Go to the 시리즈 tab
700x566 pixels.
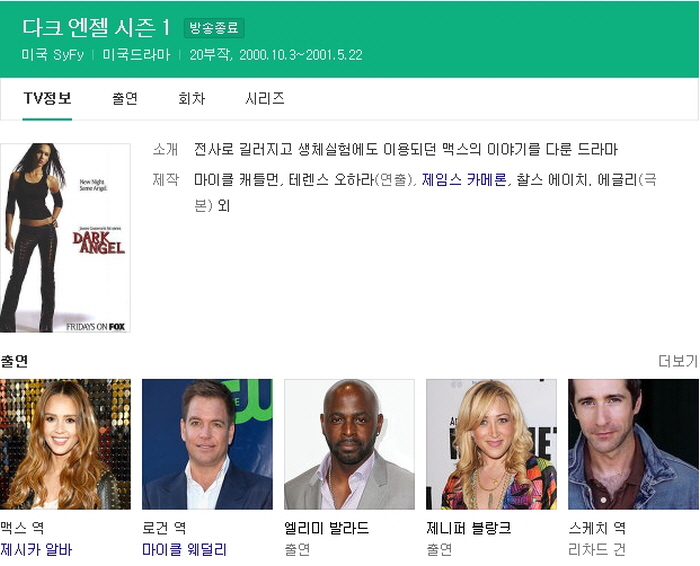point(264,98)
